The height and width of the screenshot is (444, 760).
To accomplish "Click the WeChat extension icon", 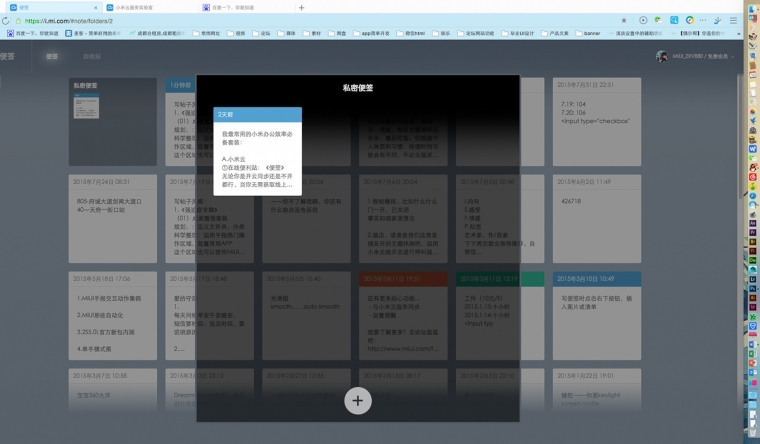I will pyautogui.click(x=658, y=20).
